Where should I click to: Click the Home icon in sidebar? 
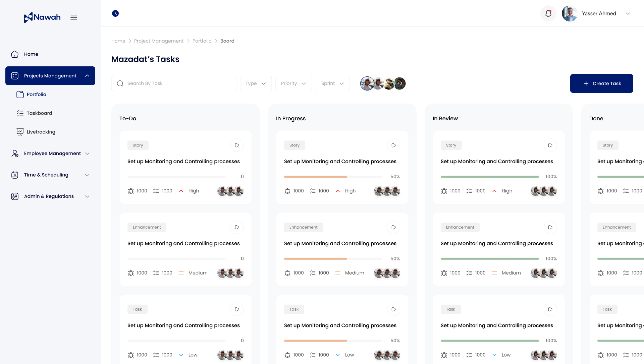15,54
